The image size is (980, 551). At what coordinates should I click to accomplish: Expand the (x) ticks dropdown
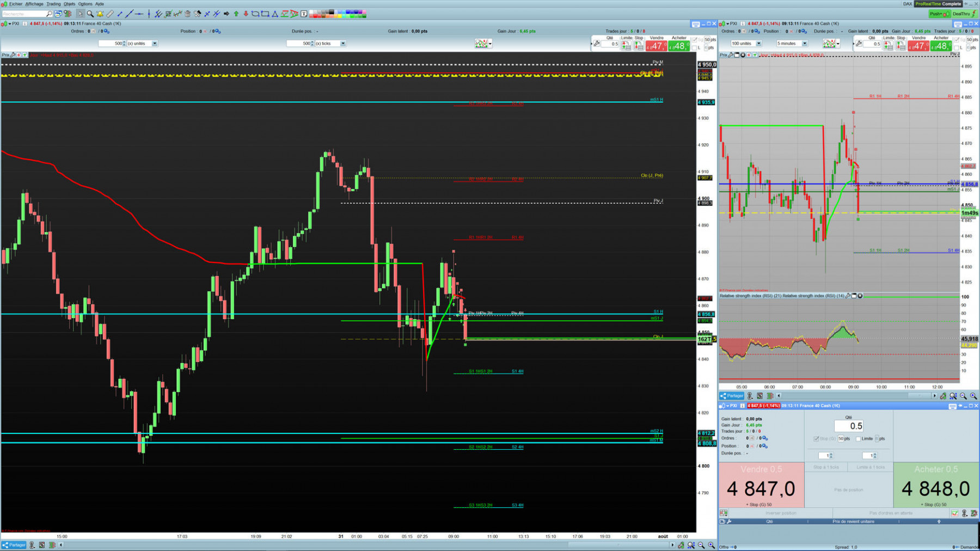point(343,44)
